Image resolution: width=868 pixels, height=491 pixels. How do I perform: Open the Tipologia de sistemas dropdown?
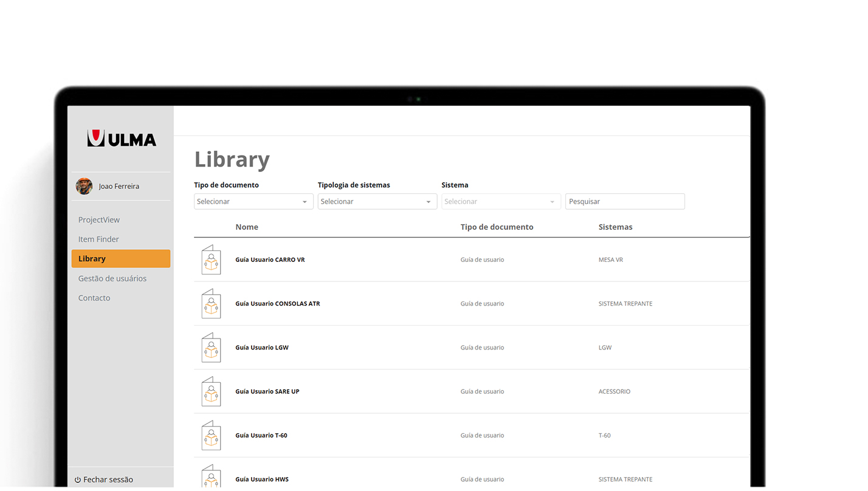point(377,202)
